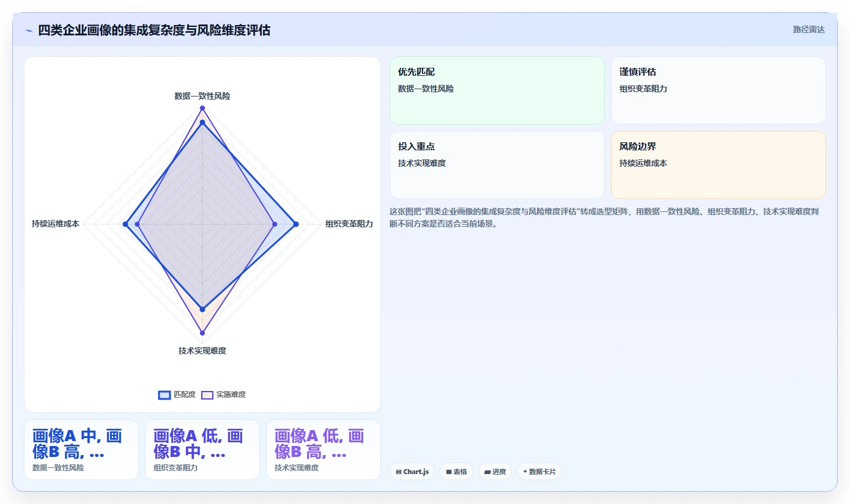This screenshot has width=850, height=504.
Task: Toggle the 匹配度 legend color box
Action: tap(164, 395)
